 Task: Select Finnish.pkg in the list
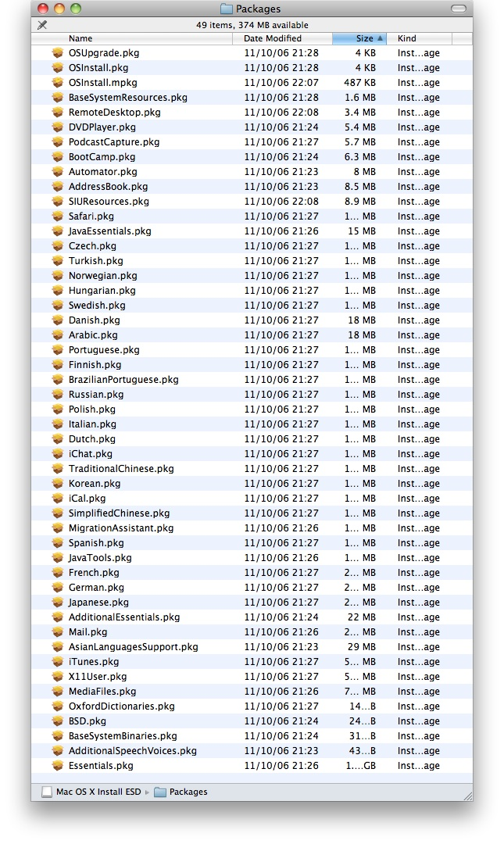pyautogui.click(x=95, y=364)
